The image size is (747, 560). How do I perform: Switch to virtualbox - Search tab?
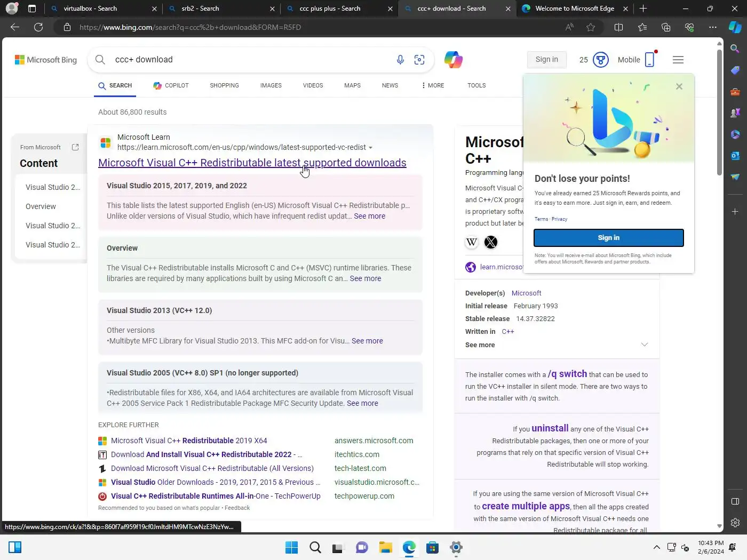click(104, 9)
